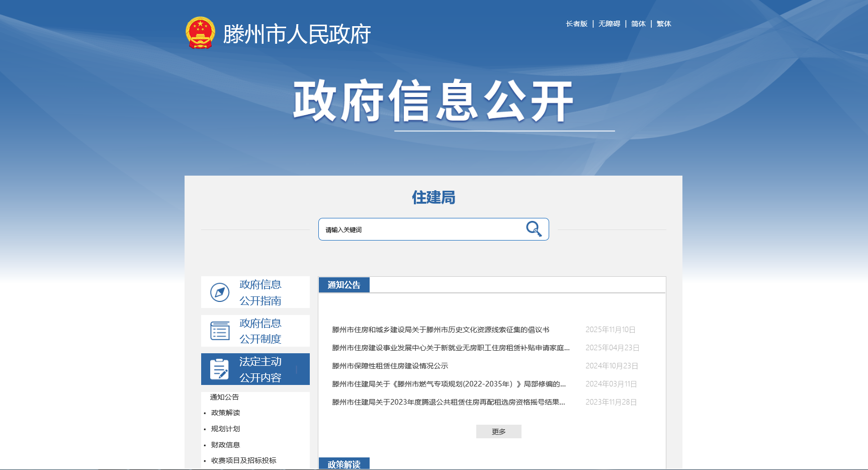This screenshot has height=470, width=868.
Task: Select 规划计划 in sidebar list
Action: 225,429
